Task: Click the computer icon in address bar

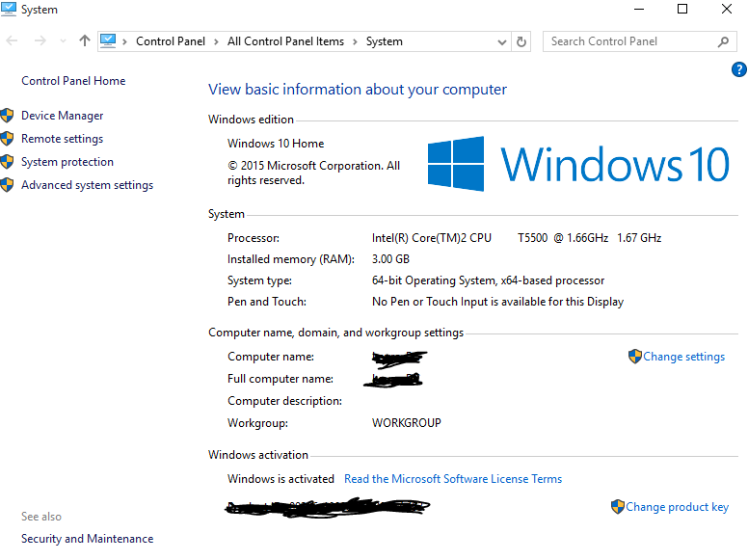Action: click(x=108, y=41)
